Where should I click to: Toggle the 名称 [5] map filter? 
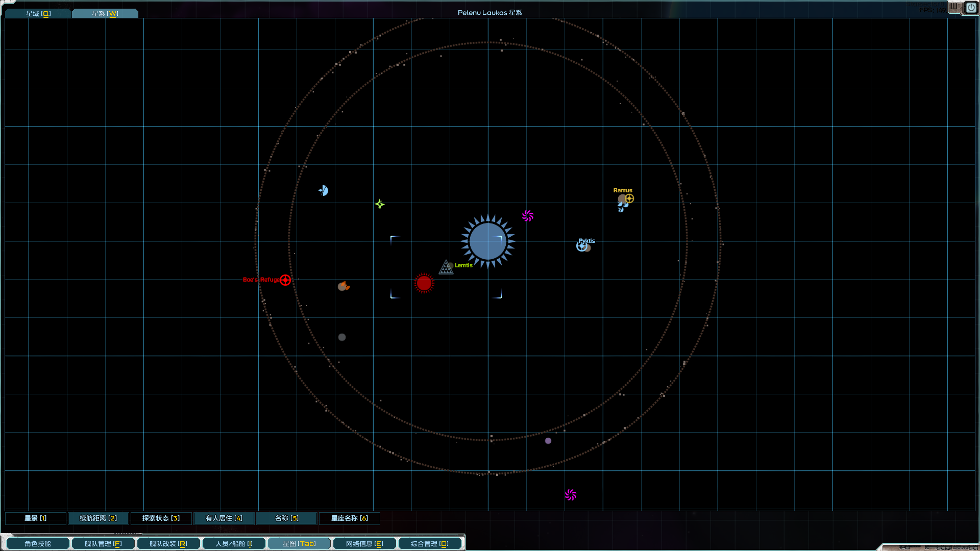click(x=286, y=518)
